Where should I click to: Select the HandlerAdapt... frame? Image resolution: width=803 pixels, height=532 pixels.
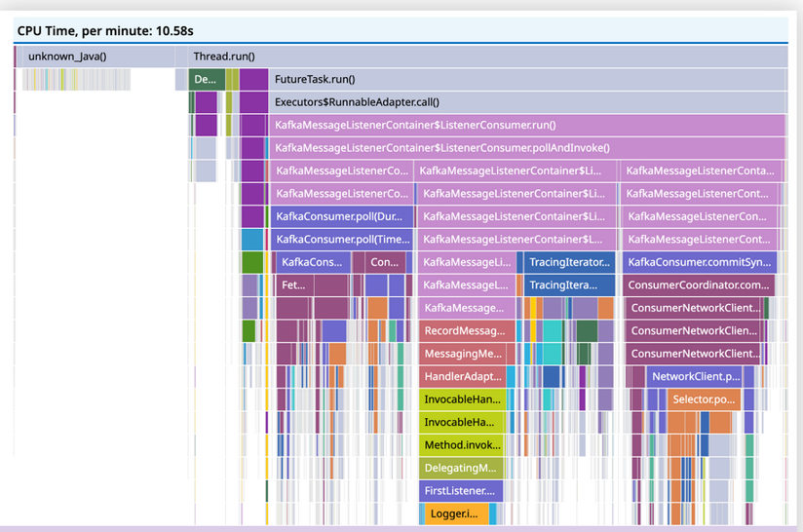(463, 376)
